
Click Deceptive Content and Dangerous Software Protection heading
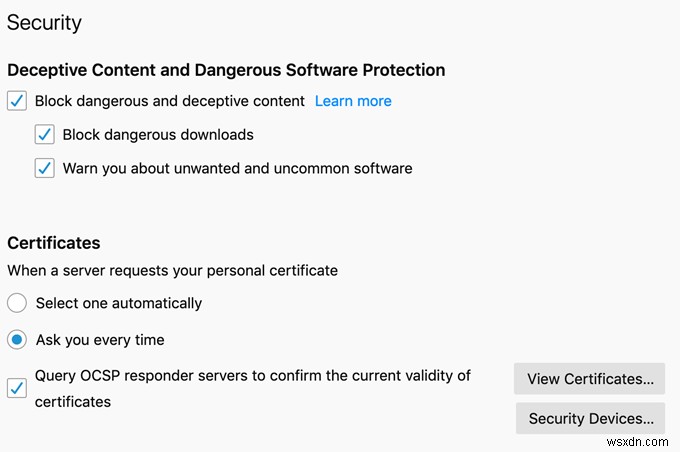[226, 70]
